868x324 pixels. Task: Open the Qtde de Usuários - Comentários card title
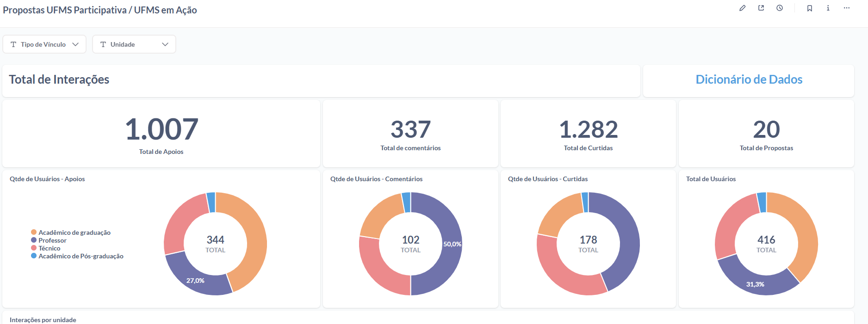point(376,179)
